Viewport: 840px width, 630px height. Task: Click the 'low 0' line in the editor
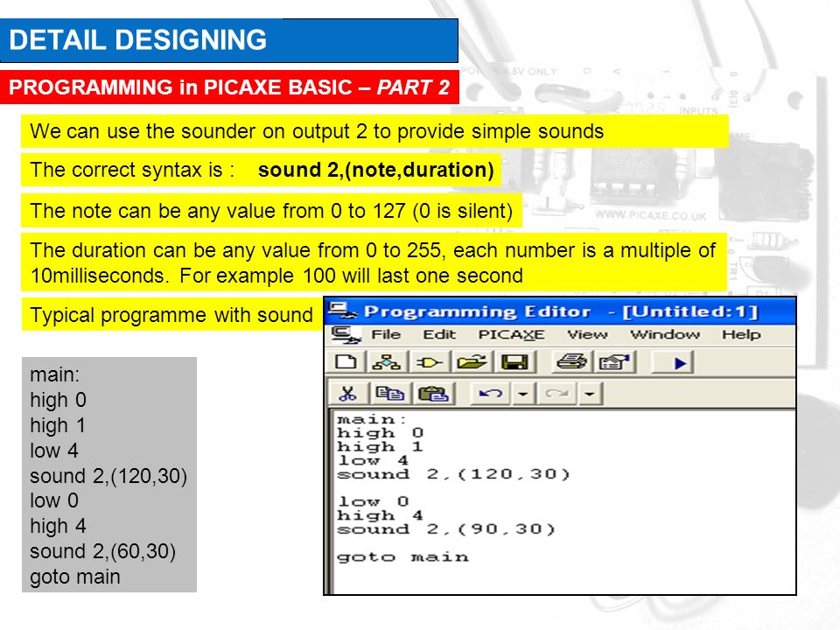374,501
